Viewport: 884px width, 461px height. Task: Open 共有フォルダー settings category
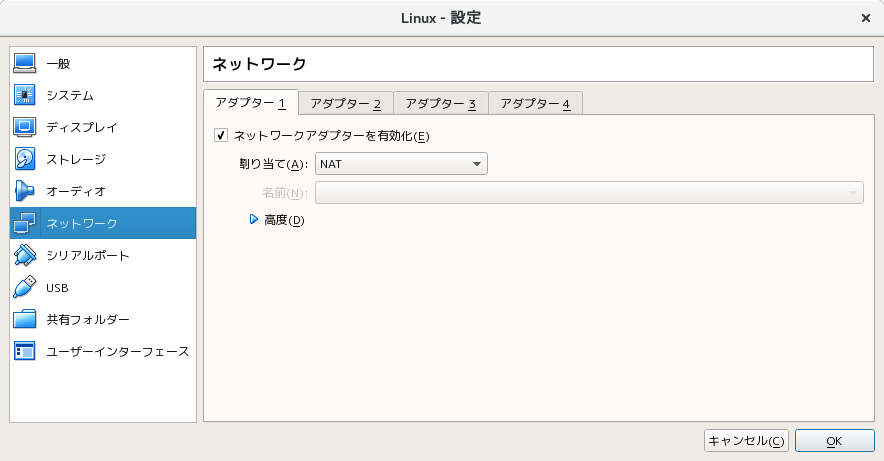[x=87, y=320]
